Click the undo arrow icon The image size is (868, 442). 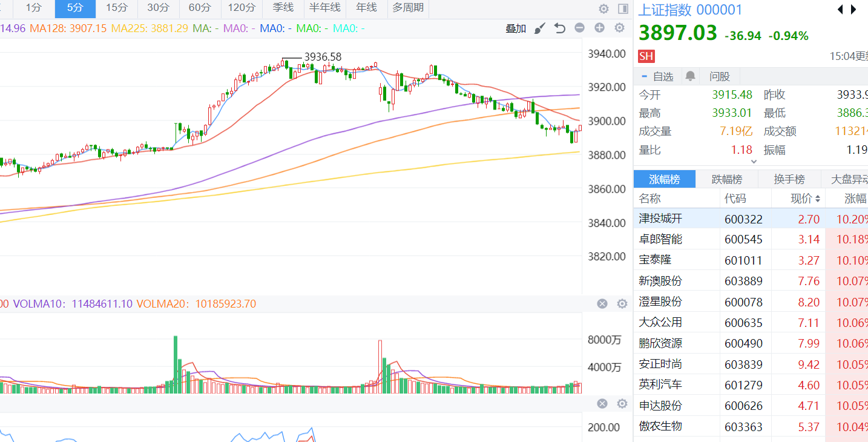tap(560, 28)
